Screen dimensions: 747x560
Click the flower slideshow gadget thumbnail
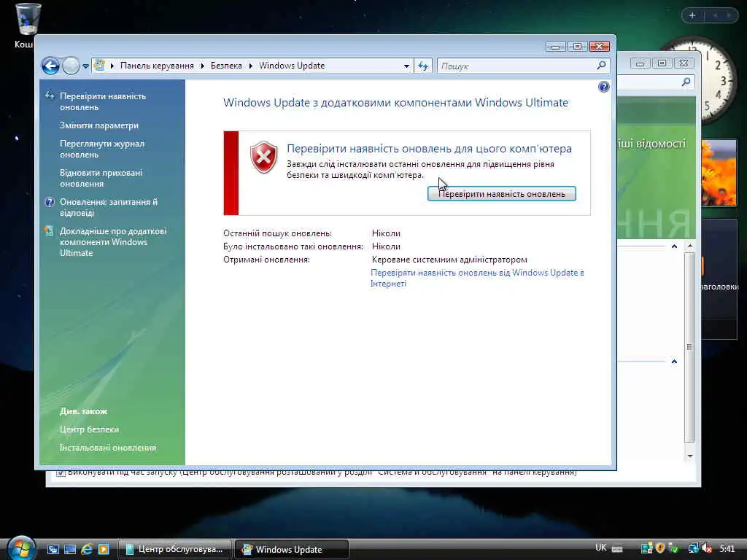(x=719, y=173)
